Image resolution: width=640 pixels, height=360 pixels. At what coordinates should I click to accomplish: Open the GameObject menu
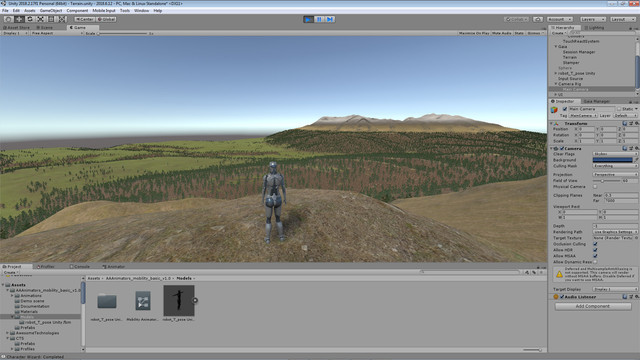click(x=51, y=11)
